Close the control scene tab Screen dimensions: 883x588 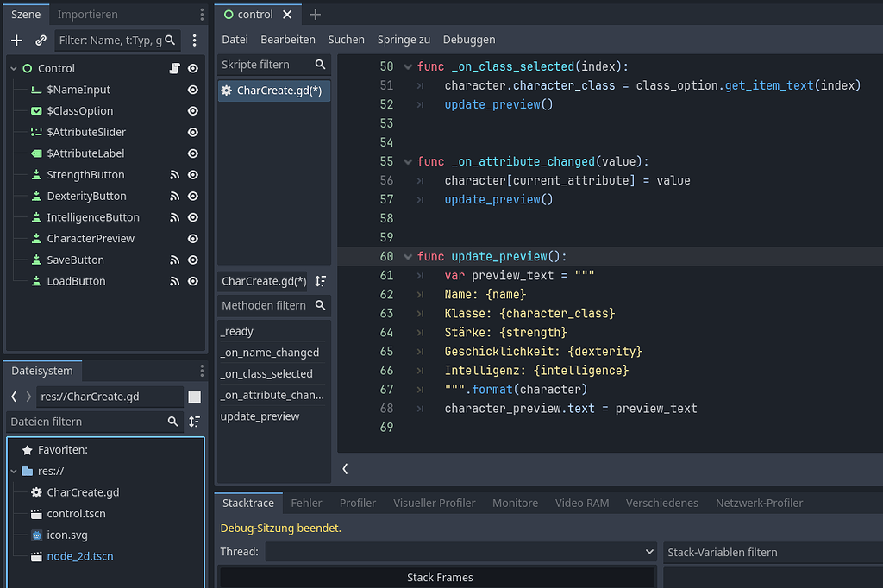[x=287, y=14]
